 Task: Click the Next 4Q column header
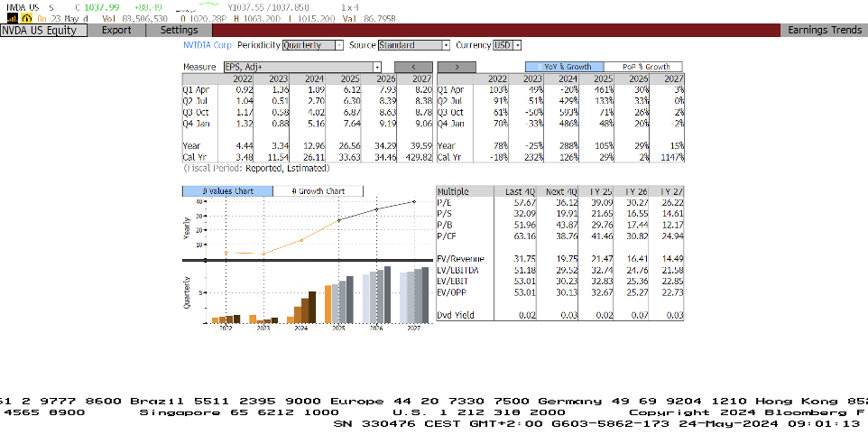point(562,191)
